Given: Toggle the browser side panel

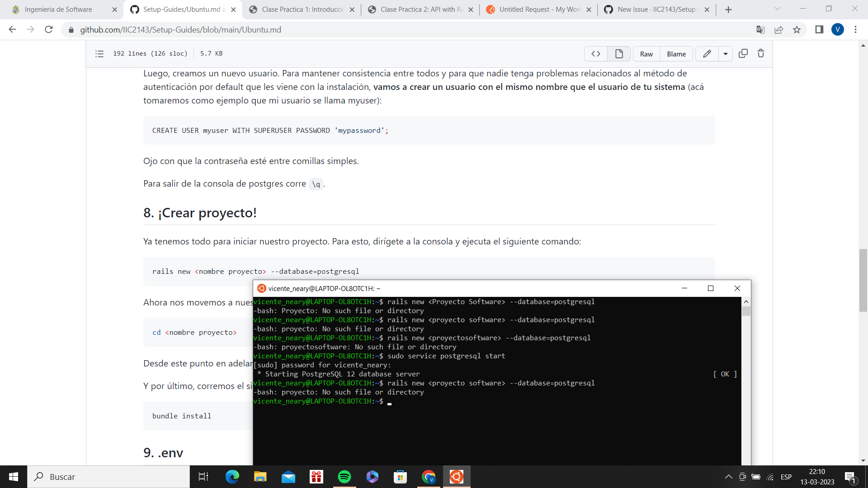Looking at the screenshot, I should click(819, 30).
